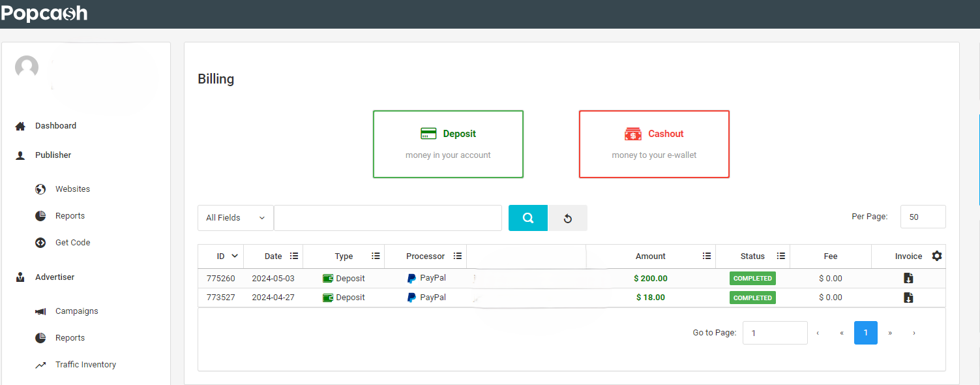The height and width of the screenshot is (385, 980).
Task: Toggle ID column sort chevron
Action: coord(235,256)
